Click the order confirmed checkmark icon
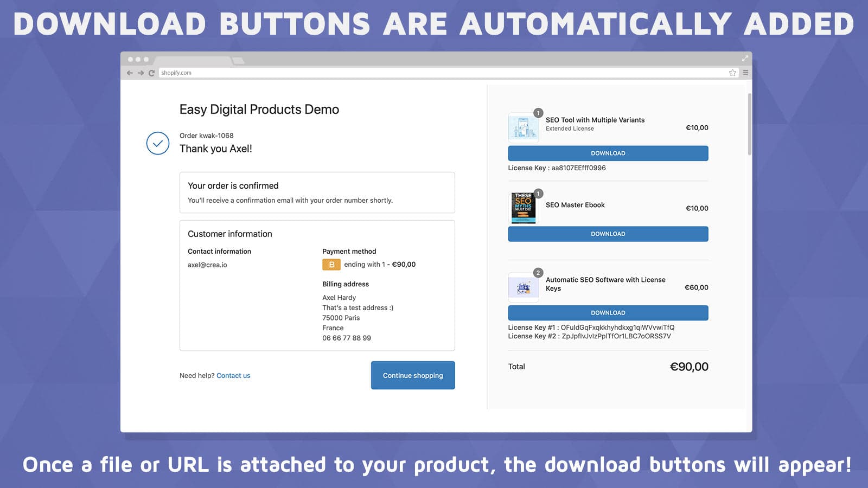 click(158, 144)
